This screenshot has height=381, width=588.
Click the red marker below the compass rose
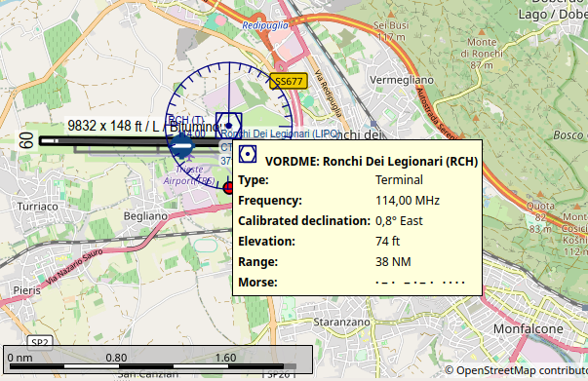pyautogui.click(x=228, y=187)
